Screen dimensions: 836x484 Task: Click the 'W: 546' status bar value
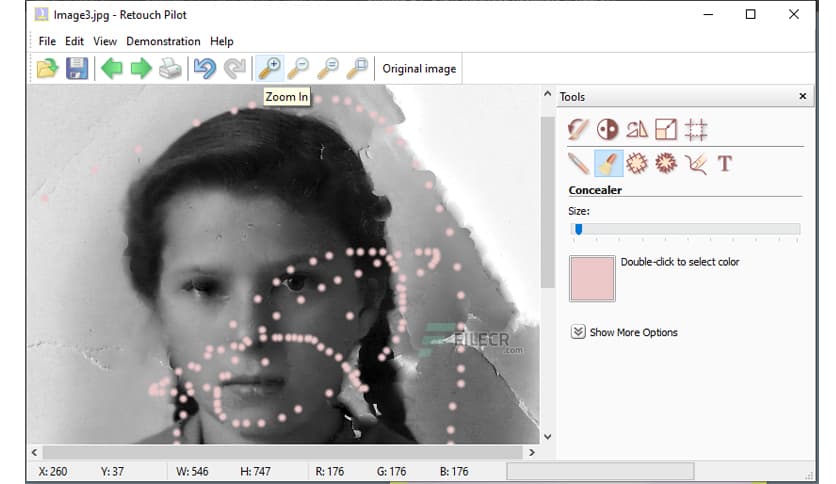coord(192,472)
